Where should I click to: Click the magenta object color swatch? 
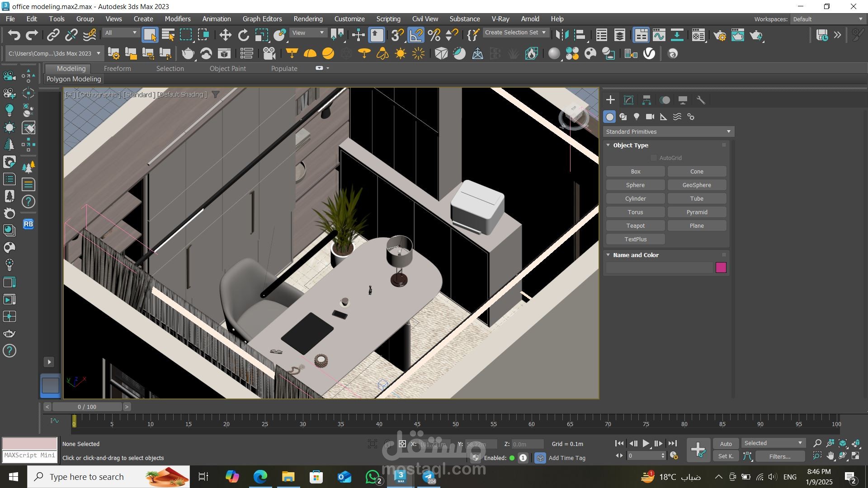pyautogui.click(x=721, y=267)
